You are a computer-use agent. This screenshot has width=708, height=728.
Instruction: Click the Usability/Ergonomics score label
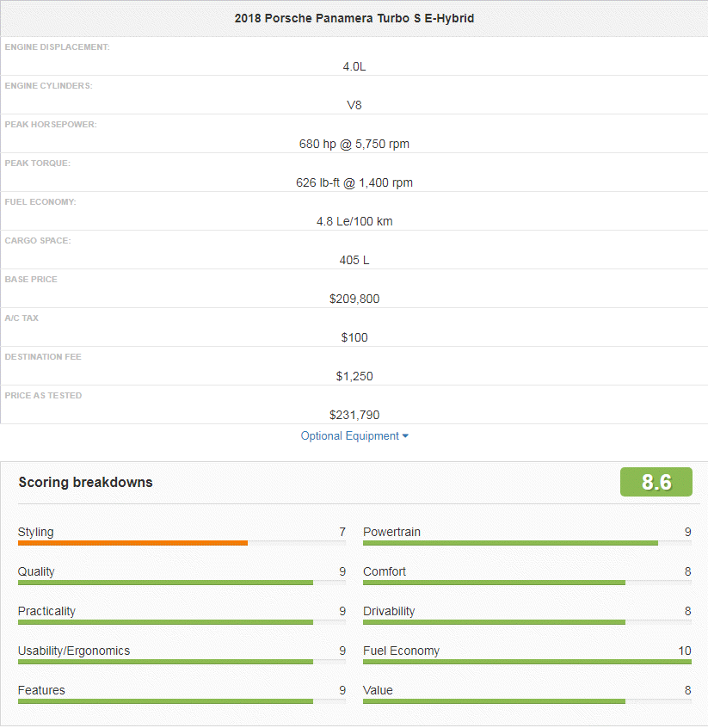(x=74, y=651)
